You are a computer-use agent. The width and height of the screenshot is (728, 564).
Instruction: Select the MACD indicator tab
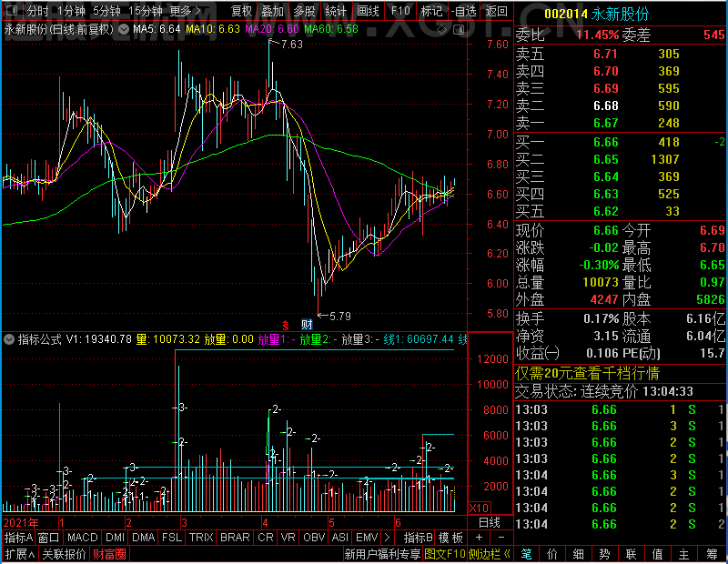(x=83, y=538)
